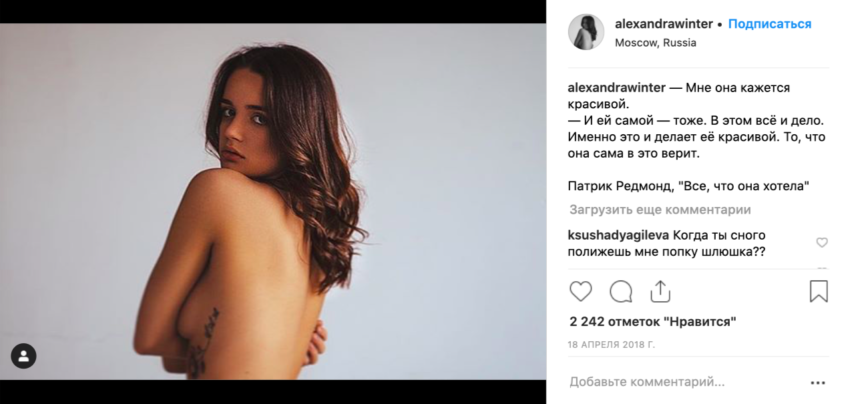Like the post with the heart icon
The image size is (850, 404).
click(x=580, y=292)
